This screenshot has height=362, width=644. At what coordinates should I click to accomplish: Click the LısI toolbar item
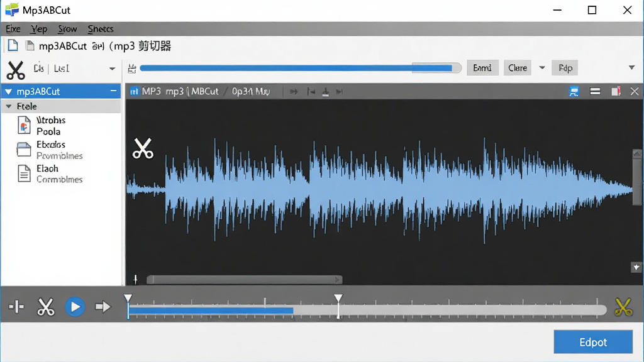62,69
